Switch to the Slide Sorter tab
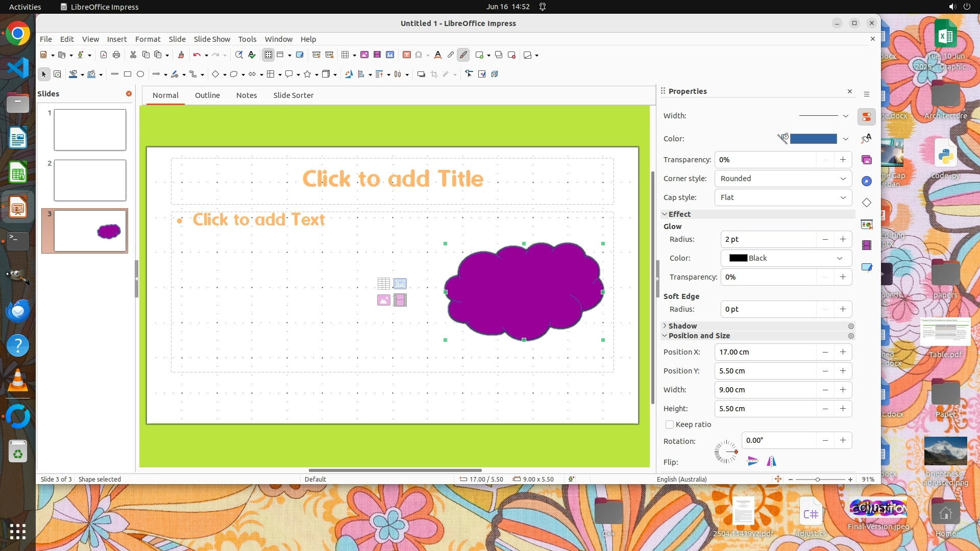980x551 pixels. point(293,95)
